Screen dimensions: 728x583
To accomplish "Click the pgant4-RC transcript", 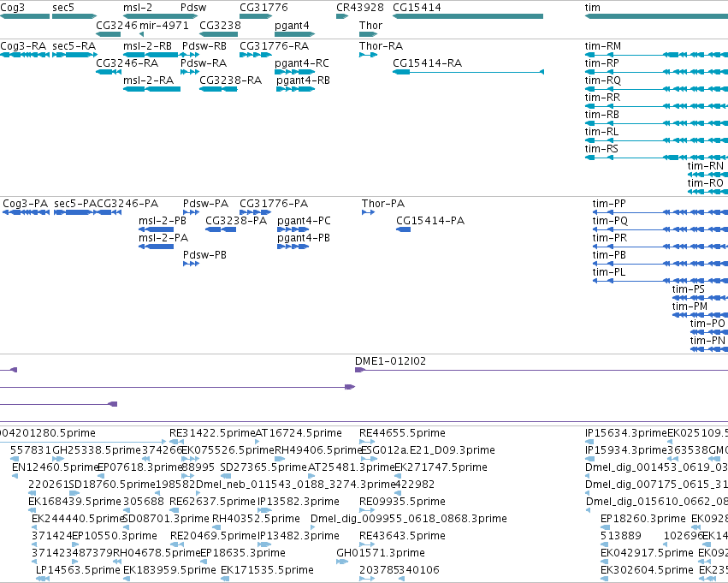I will click(295, 72).
